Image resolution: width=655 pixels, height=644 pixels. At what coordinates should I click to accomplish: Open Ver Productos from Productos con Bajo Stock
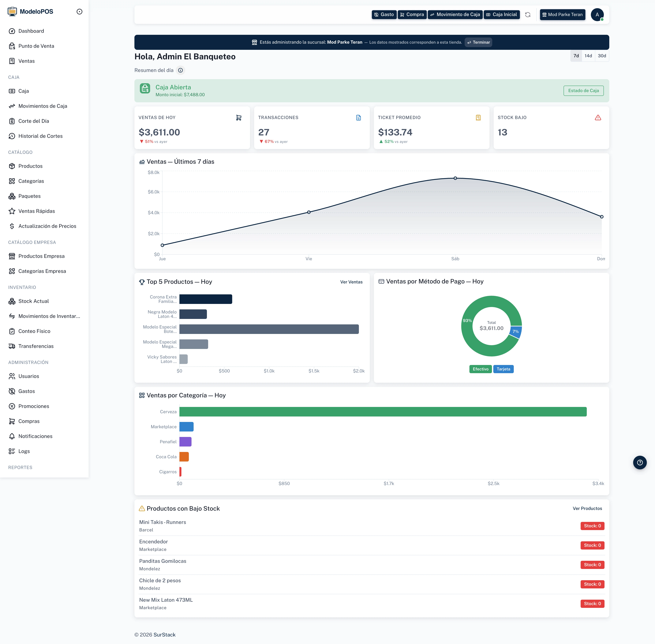click(587, 508)
